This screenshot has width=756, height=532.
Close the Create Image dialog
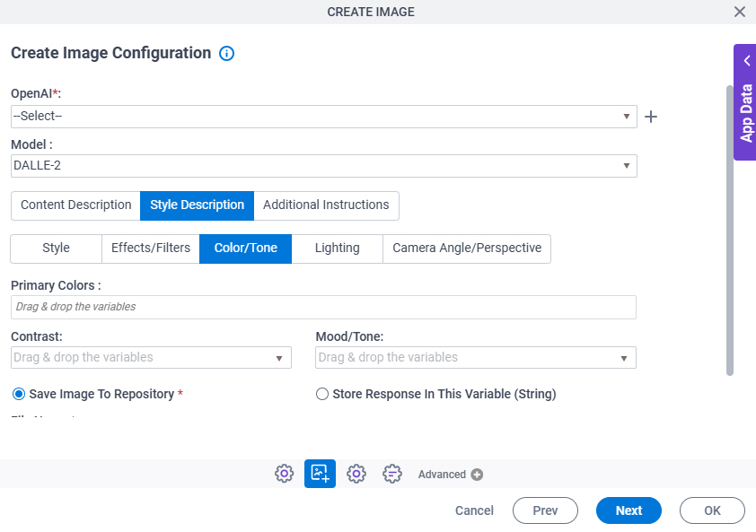point(740,12)
